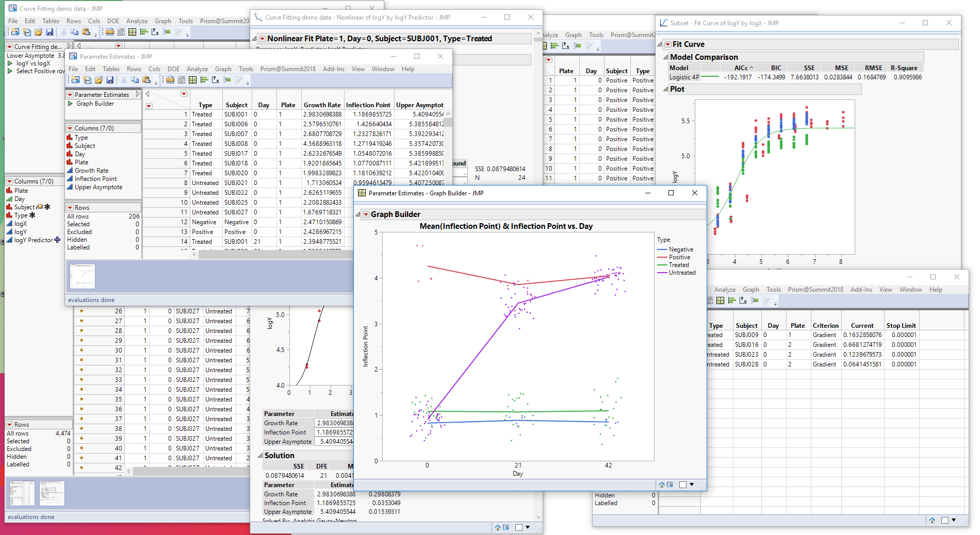The image size is (980, 535).
Task: Click the Open file icon in Parameter Estimates toolbar
Action: tap(100, 80)
